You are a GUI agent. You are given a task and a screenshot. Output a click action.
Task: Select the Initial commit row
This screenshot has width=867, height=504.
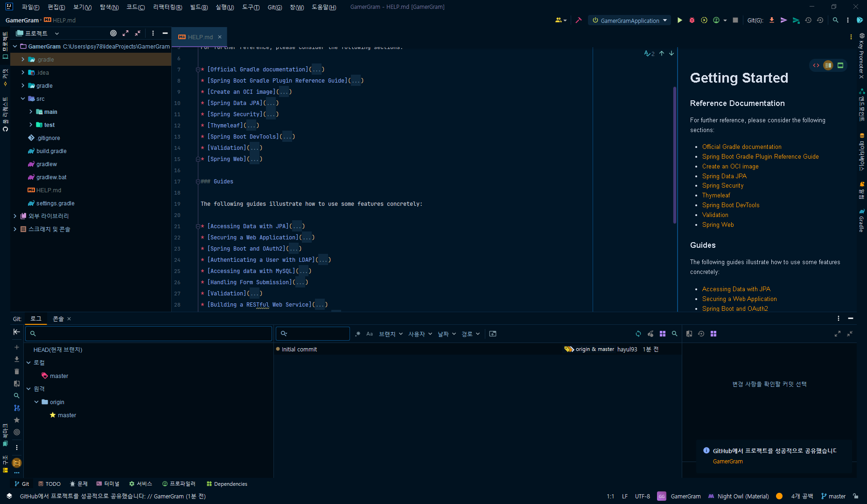(477, 349)
